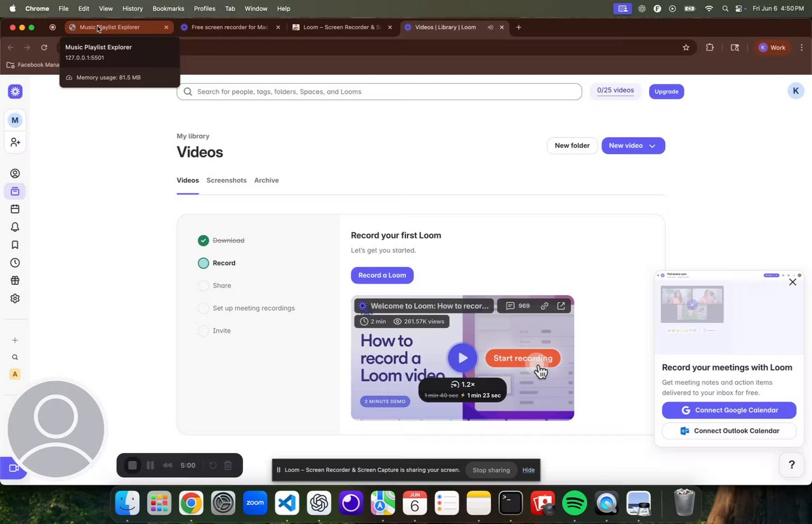812x524 pixels.
Task: Open the Bookmarks menu in menu bar
Action: pyautogui.click(x=168, y=8)
